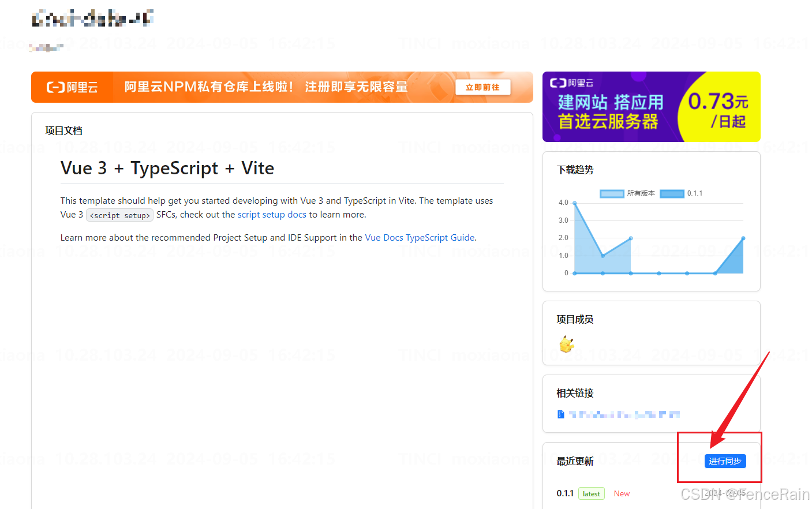Click the 相关链接 heading

(575, 393)
